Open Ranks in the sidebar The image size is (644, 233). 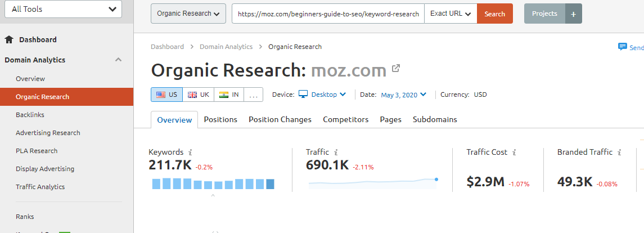[x=25, y=217]
